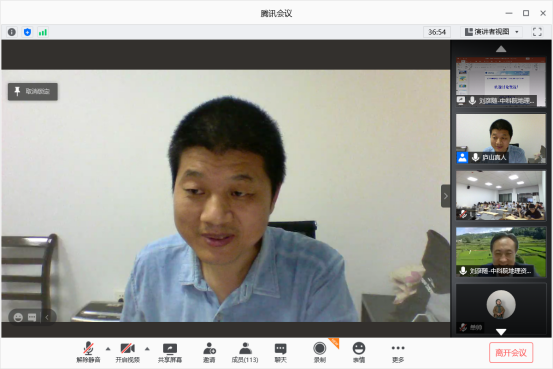Image resolution: width=553 pixels, height=369 pixels.
Task: Open the Members (成员 113) list
Action: click(245, 353)
